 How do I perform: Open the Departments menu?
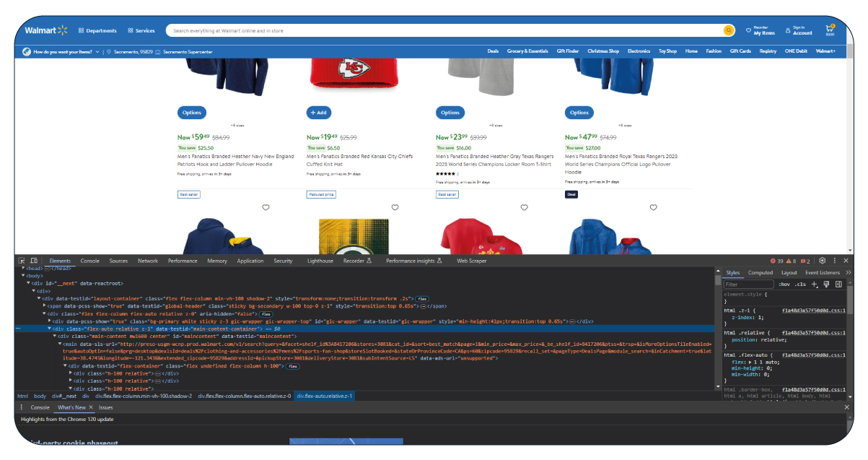(x=97, y=30)
